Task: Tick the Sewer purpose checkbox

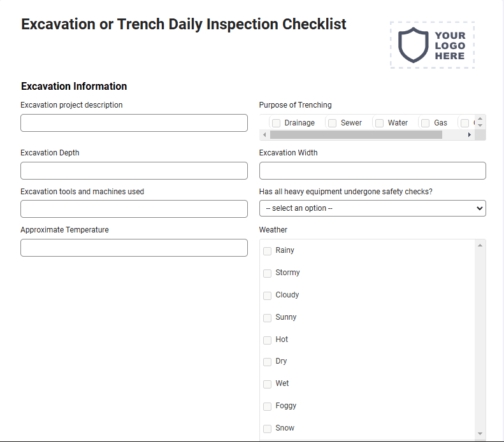Action: point(333,123)
